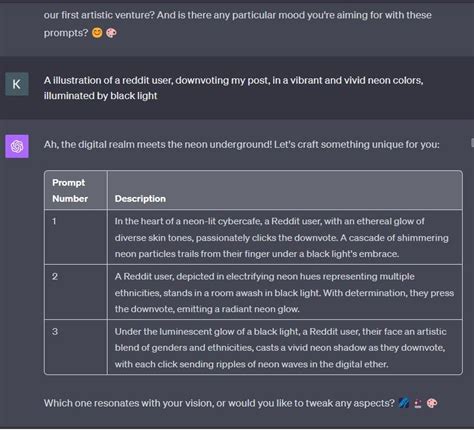474x432 pixels.
Task: Click the 'Which one resonates' closing question
Action: pos(219,403)
